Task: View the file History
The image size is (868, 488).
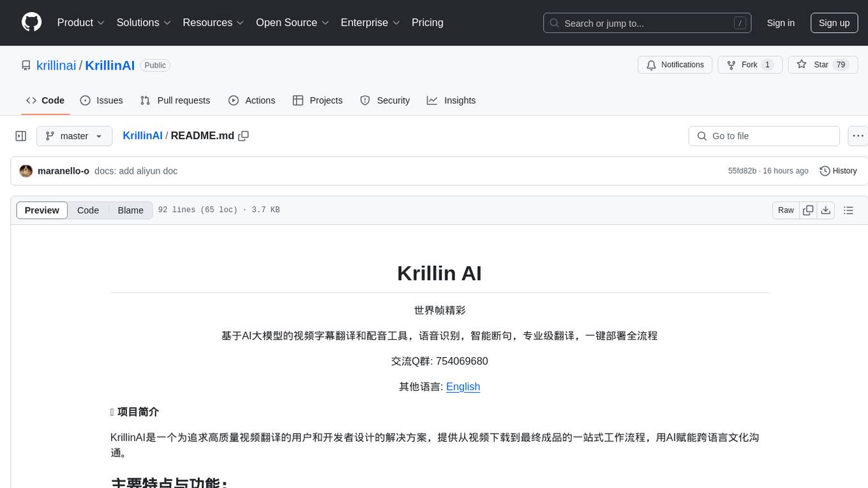Action: pos(838,171)
